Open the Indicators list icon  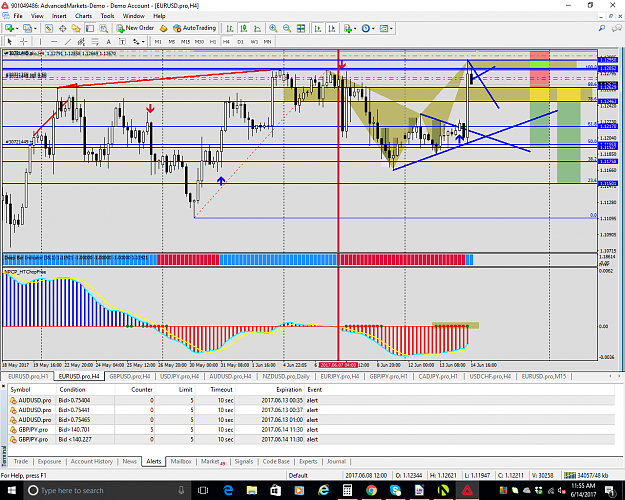[348, 28]
